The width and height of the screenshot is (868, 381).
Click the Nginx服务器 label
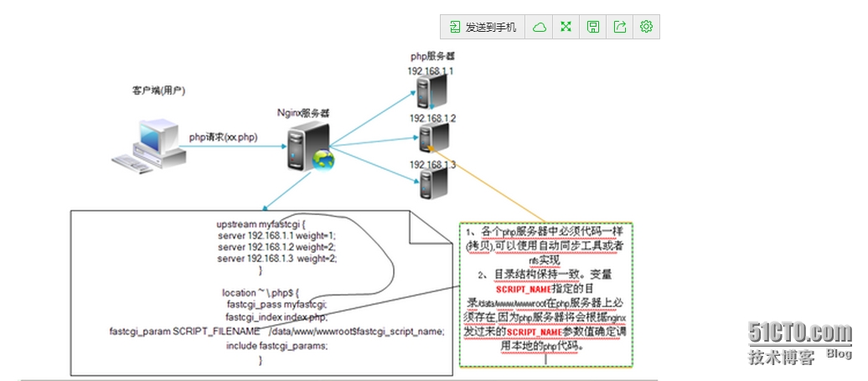point(303,113)
